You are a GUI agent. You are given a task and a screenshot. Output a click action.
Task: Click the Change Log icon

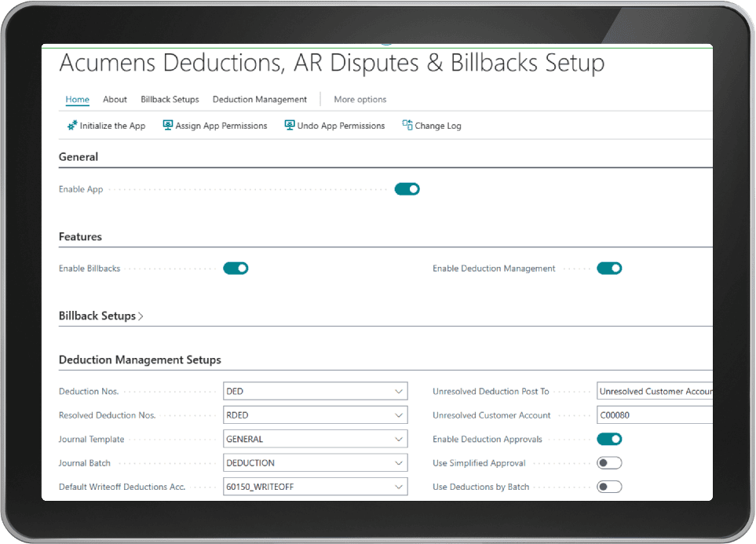407,126
